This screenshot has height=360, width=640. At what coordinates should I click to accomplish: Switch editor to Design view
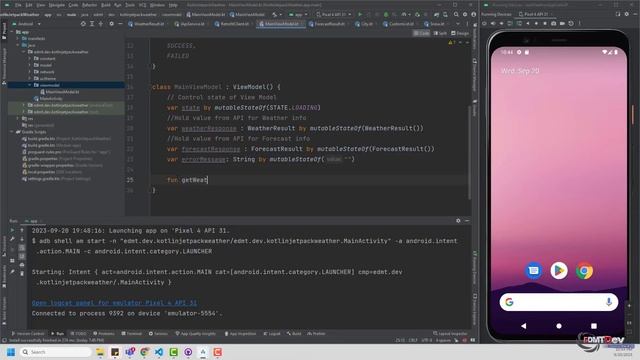click(x=460, y=33)
